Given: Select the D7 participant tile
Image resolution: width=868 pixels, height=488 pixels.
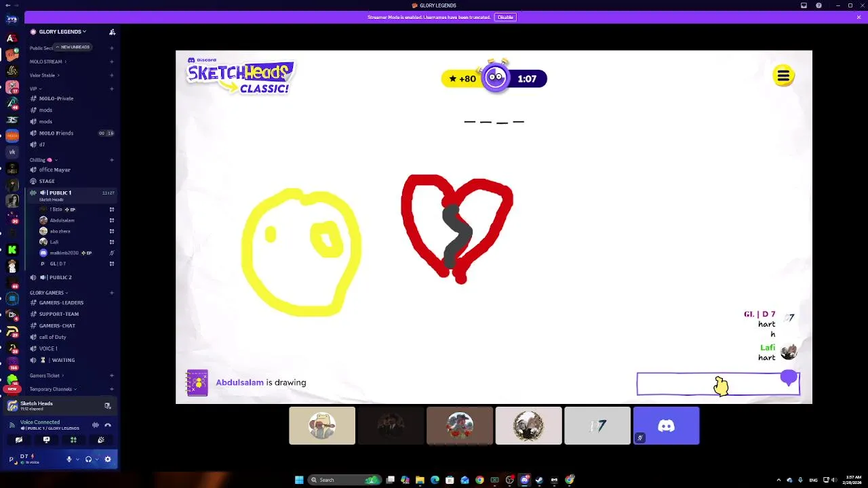Looking at the screenshot, I should (597, 426).
